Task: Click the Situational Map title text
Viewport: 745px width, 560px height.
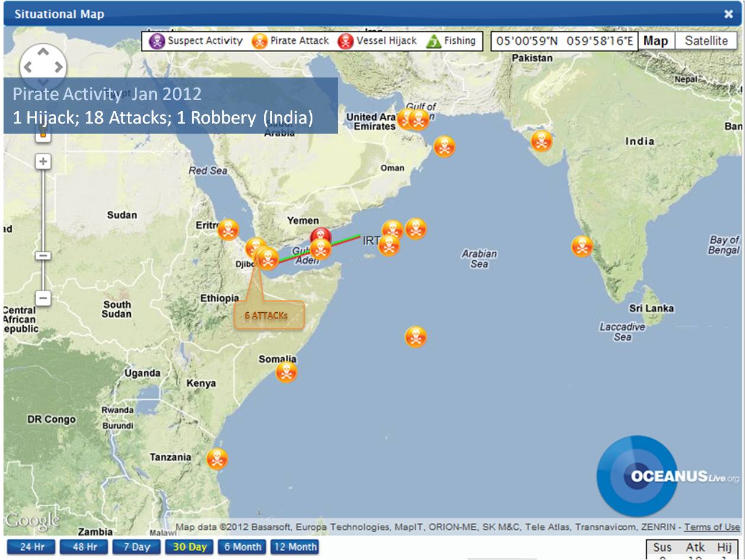Action: (59, 14)
